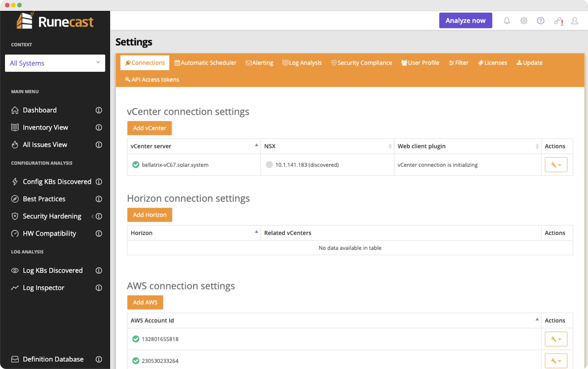Open the user account icon
588x369 pixels.
click(x=575, y=21)
